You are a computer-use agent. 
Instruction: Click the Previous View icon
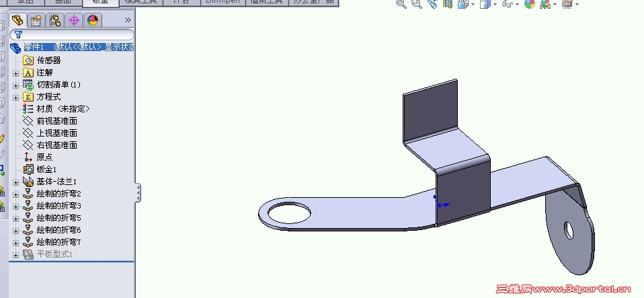click(x=432, y=4)
